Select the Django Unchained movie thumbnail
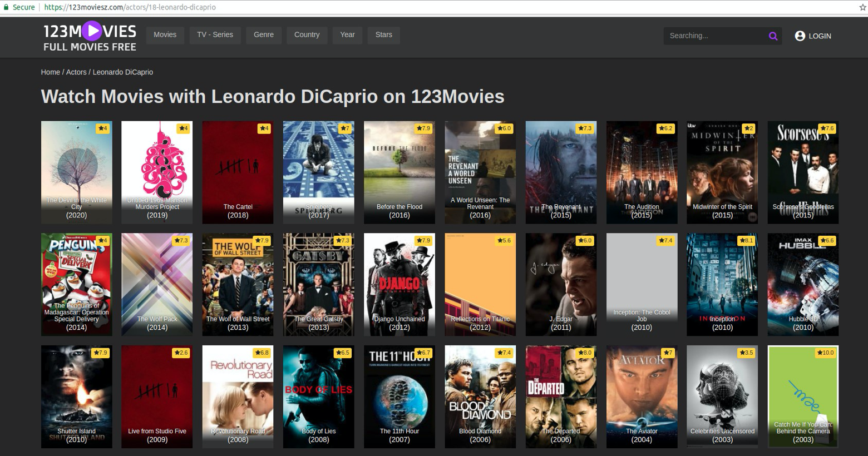The image size is (868, 456). (x=399, y=284)
